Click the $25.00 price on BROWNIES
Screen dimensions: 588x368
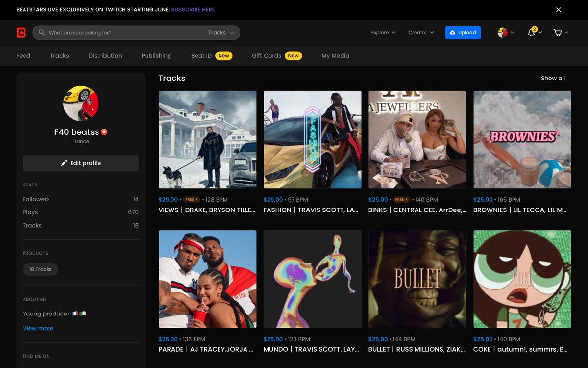click(x=483, y=200)
